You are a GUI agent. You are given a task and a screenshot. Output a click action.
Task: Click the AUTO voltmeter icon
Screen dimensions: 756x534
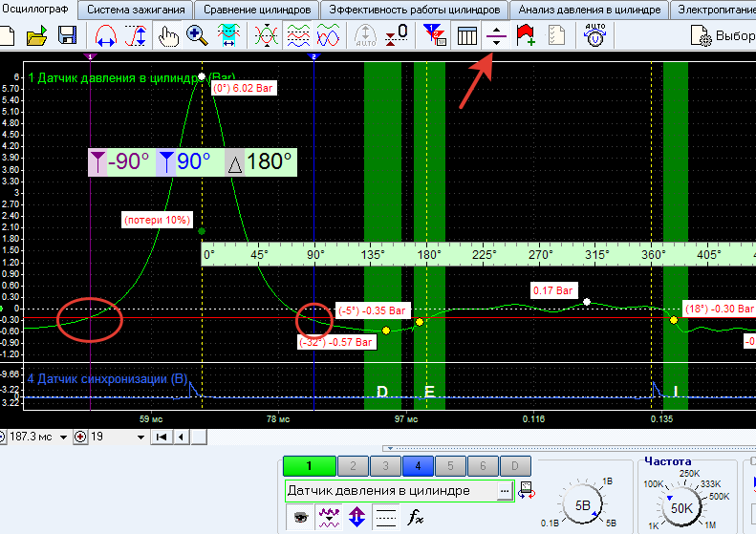[595, 34]
